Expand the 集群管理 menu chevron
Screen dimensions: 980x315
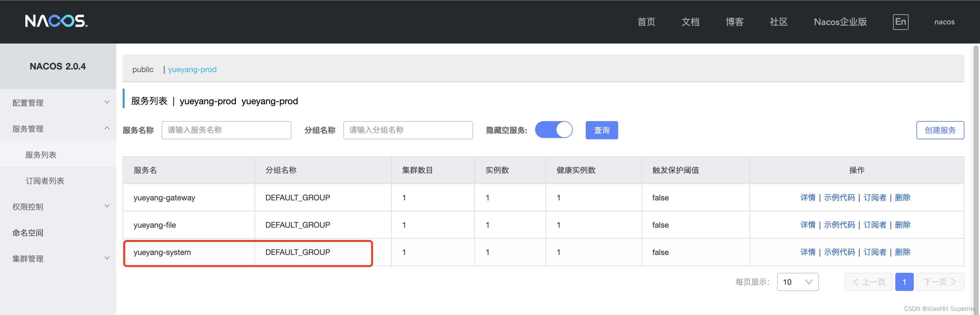coord(107,258)
